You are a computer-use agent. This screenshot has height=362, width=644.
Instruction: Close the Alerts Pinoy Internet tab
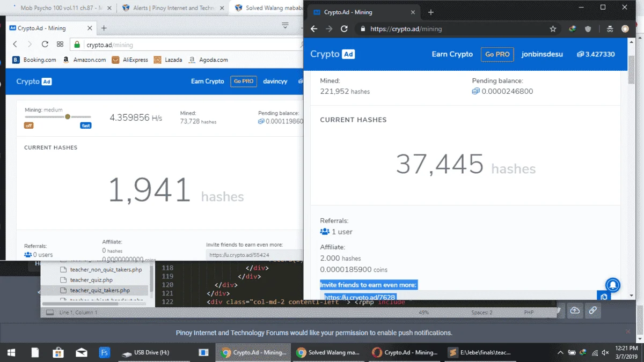(222, 8)
